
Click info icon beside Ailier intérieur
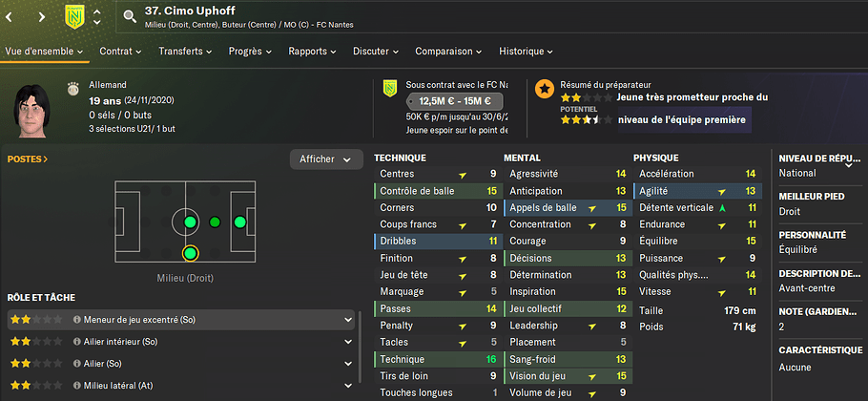point(77,342)
